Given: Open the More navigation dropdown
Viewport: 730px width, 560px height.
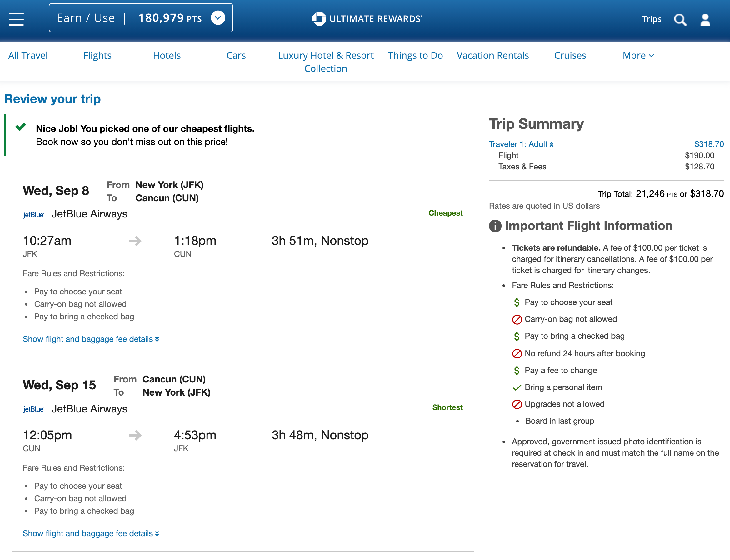Looking at the screenshot, I should point(638,55).
